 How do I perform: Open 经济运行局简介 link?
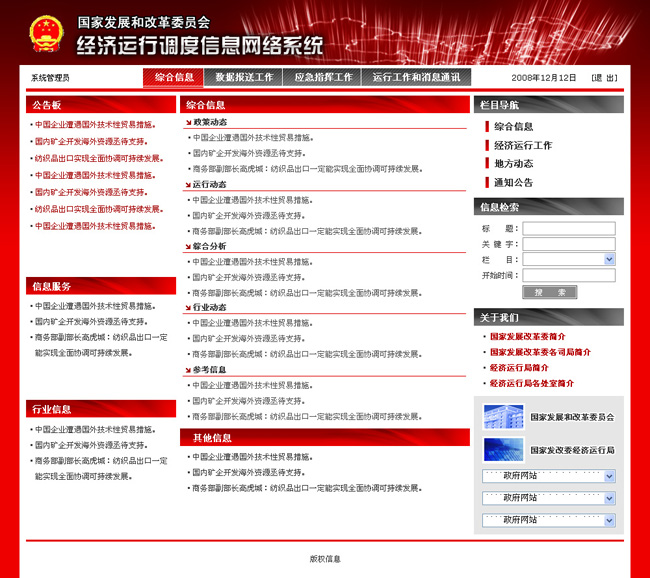click(x=519, y=368)
